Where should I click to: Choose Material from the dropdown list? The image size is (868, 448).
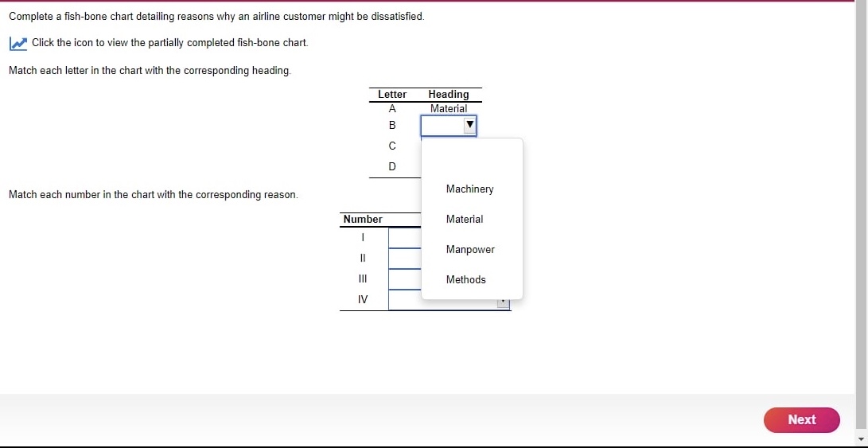pyautogui.click(x=465, y=220)
